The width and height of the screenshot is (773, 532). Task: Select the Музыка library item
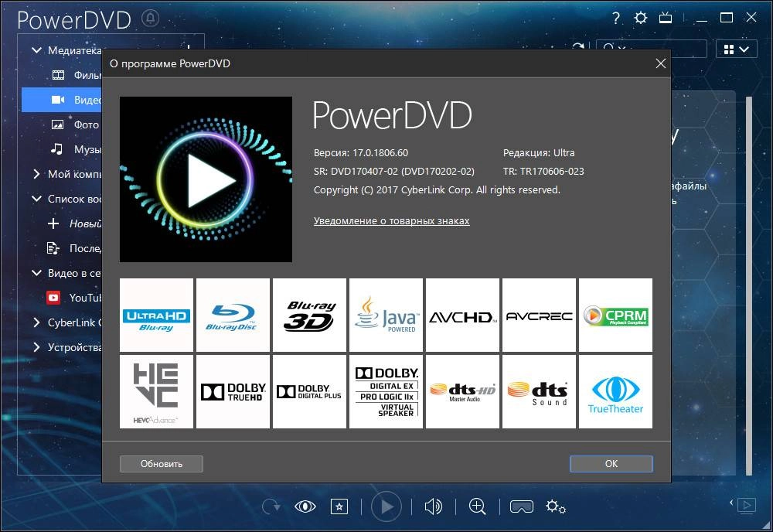pos(62,149)
